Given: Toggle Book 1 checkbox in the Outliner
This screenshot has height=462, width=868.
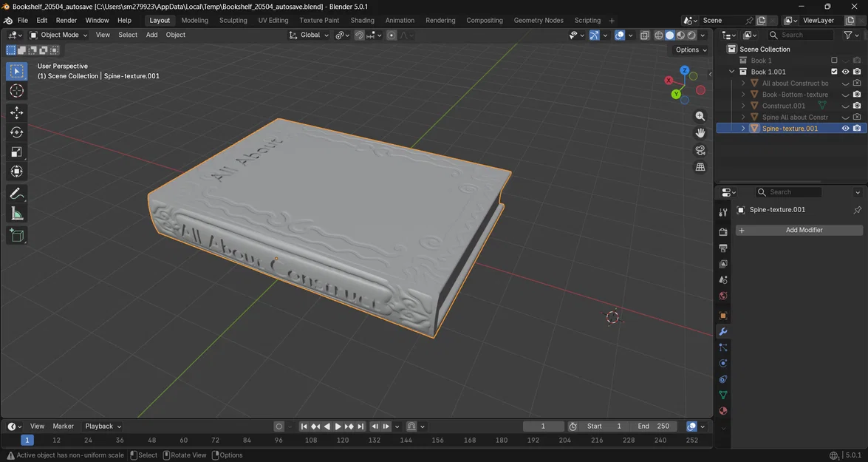Looking at the screenshot, I should pos(834,61).
